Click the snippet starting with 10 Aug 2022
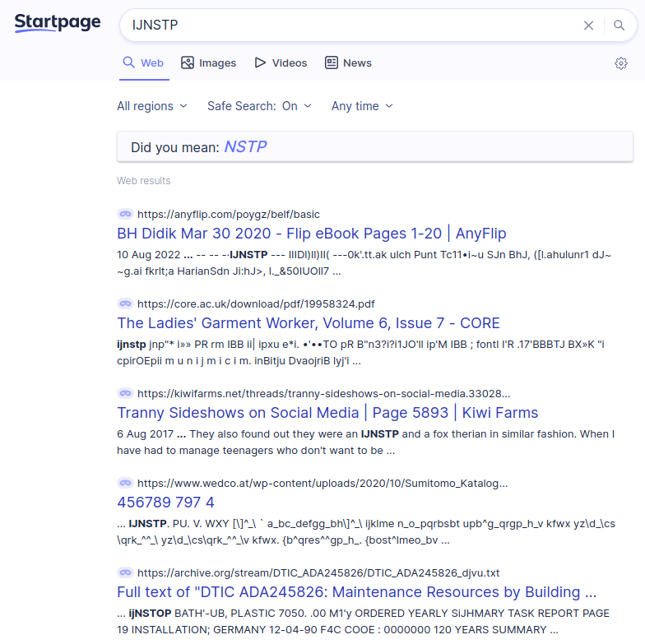Screen dimensions: 645x644 pos(364,263)
